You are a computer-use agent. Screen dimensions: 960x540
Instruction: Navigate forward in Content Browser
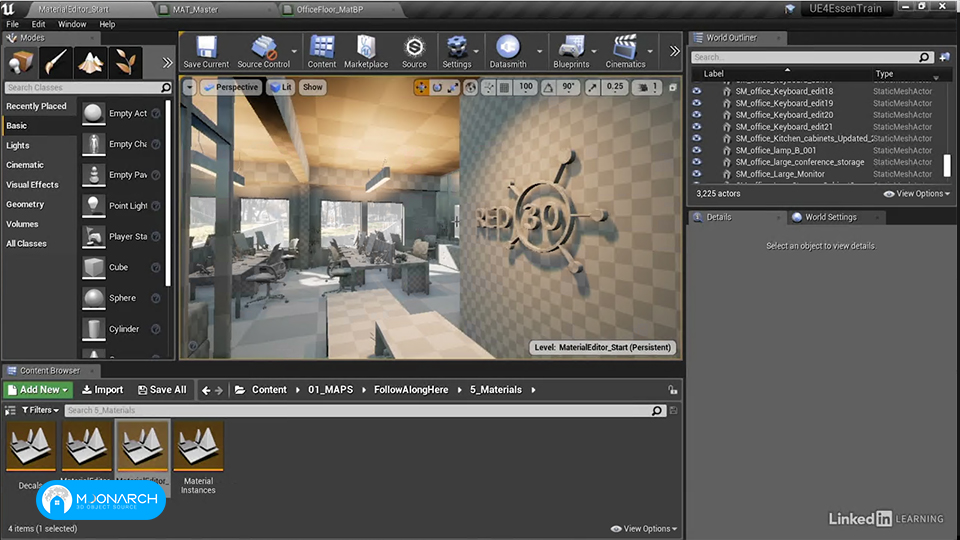click(x=219, y=390)
